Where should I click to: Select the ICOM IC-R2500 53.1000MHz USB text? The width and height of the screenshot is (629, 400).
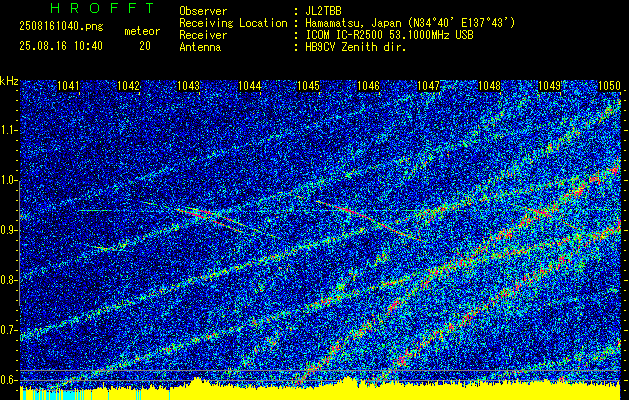[389, 35]
